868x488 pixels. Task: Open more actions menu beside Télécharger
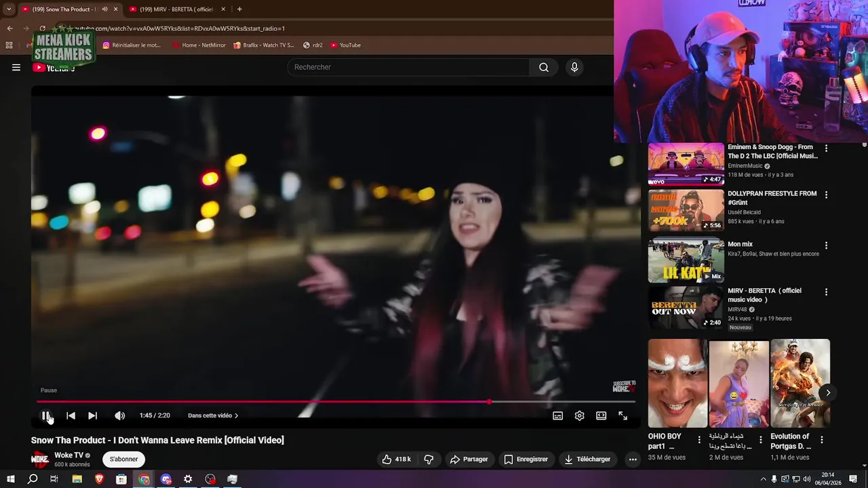click(x=633, y=459)
